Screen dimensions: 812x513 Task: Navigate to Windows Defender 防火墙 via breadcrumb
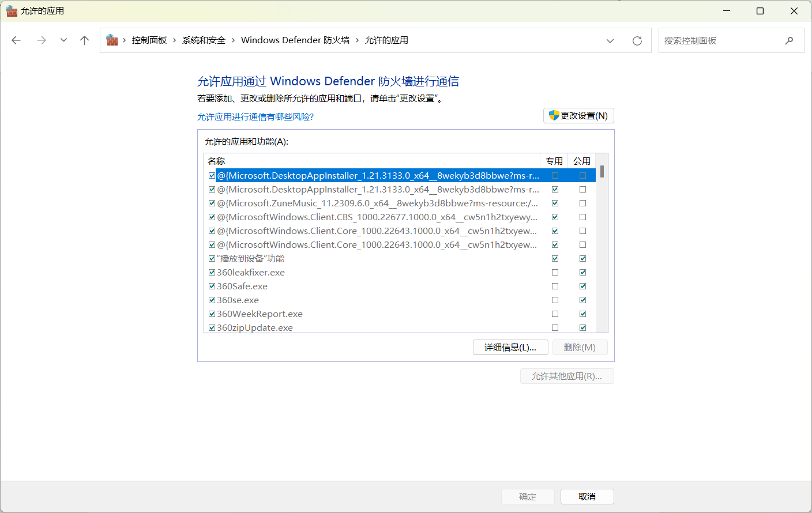(x=295, y=40)
